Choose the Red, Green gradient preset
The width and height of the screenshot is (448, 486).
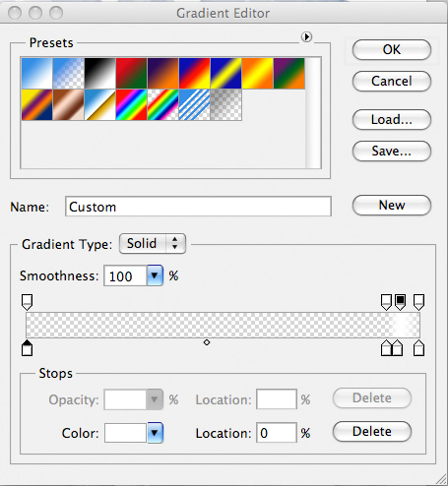[x=131, y=74]
